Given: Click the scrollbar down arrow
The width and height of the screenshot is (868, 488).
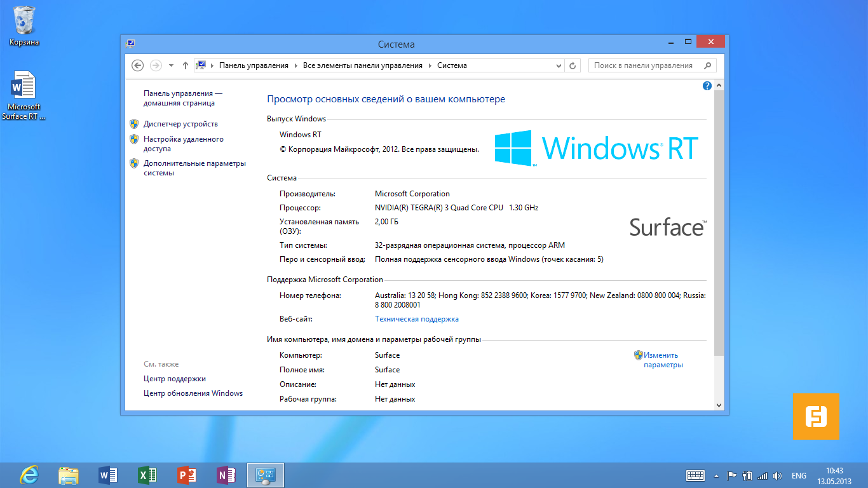Looking at the screenshot, I should coord(719,405).
